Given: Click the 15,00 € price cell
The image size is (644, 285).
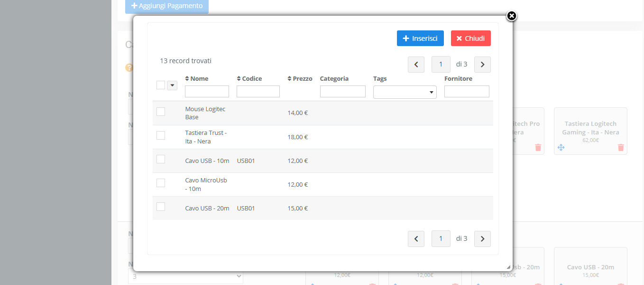Looking at the screenshot, I should point(298,208).
